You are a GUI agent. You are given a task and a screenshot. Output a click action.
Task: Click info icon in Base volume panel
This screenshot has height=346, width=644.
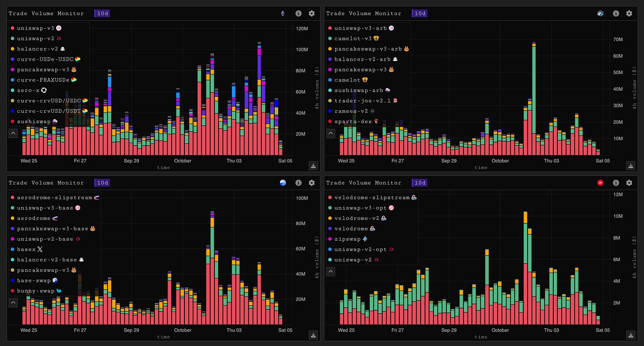coord(299,183)
